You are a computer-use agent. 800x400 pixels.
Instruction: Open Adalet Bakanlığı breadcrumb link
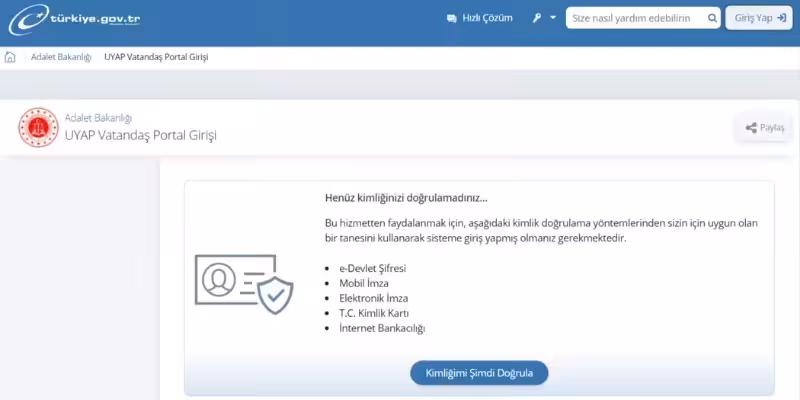[x=61, y=57]
